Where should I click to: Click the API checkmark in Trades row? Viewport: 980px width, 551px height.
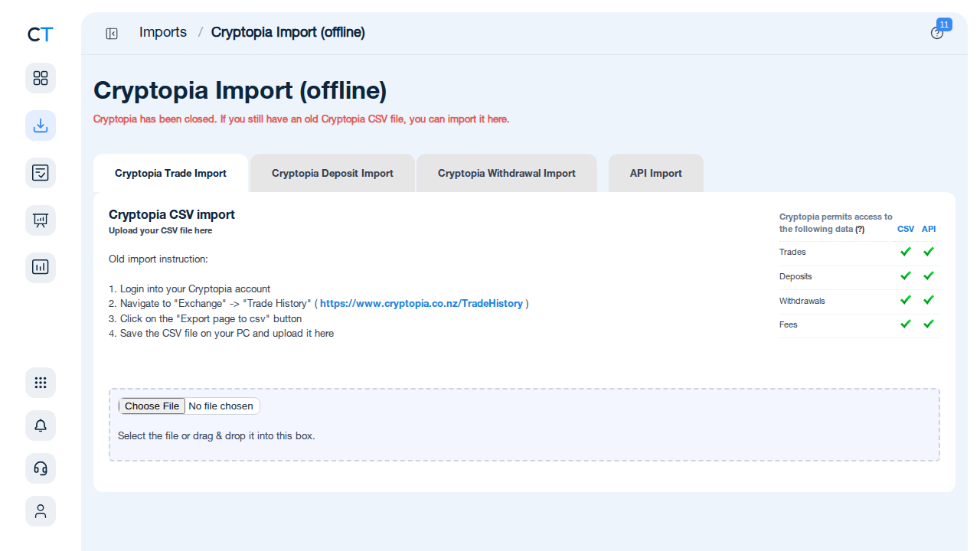click(929, 251)
